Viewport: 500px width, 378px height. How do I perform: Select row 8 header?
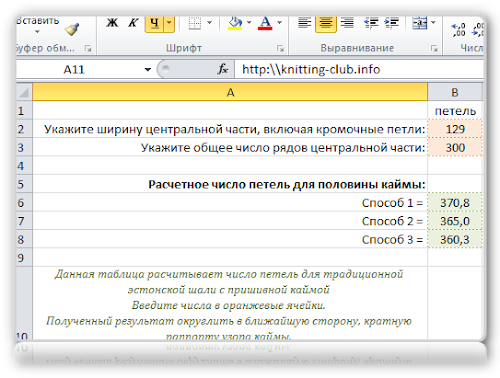24,239
